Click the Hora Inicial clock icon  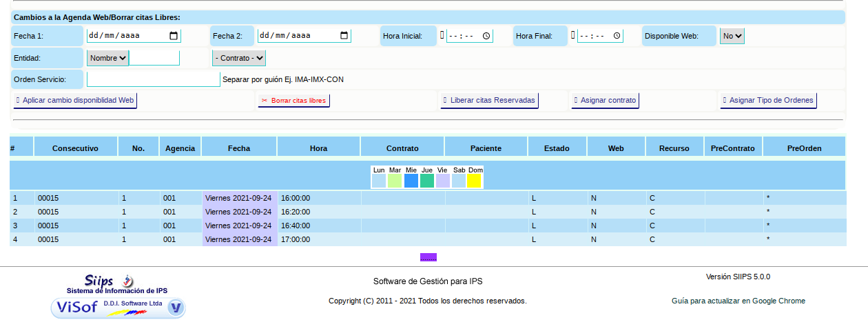tap(486, 36)
